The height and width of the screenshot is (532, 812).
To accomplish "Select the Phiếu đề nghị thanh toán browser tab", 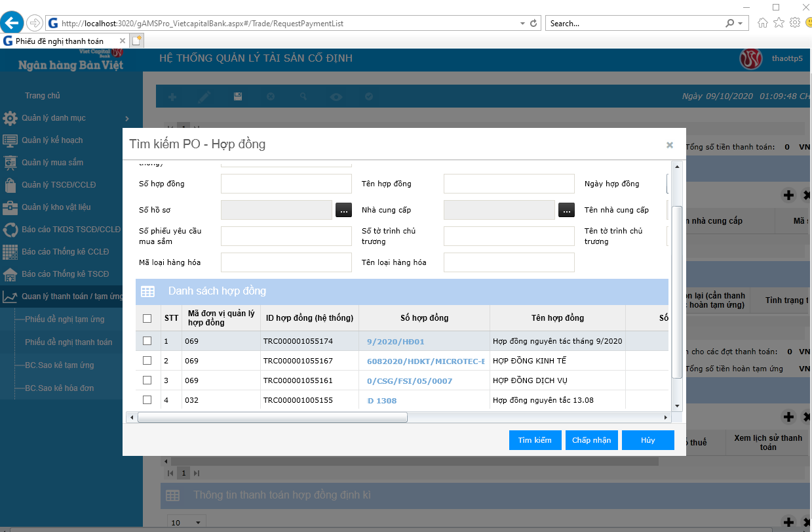I will pos(64,41).
